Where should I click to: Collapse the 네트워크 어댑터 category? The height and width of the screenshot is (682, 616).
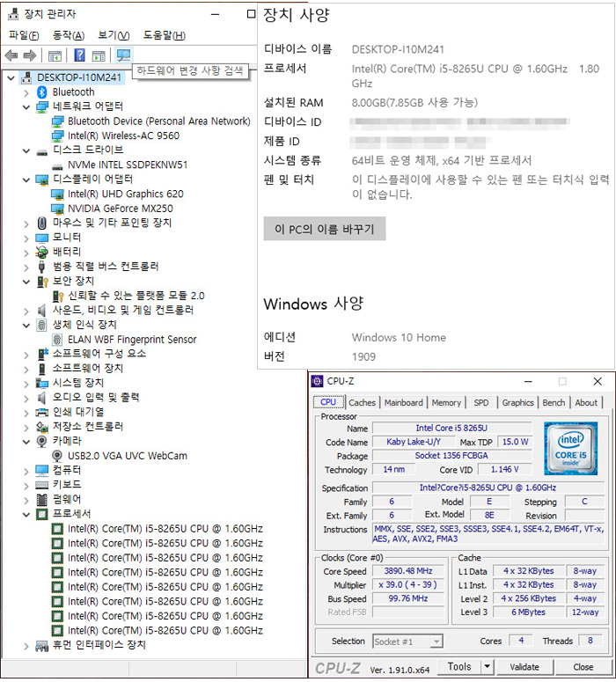[x=26, y=107]
